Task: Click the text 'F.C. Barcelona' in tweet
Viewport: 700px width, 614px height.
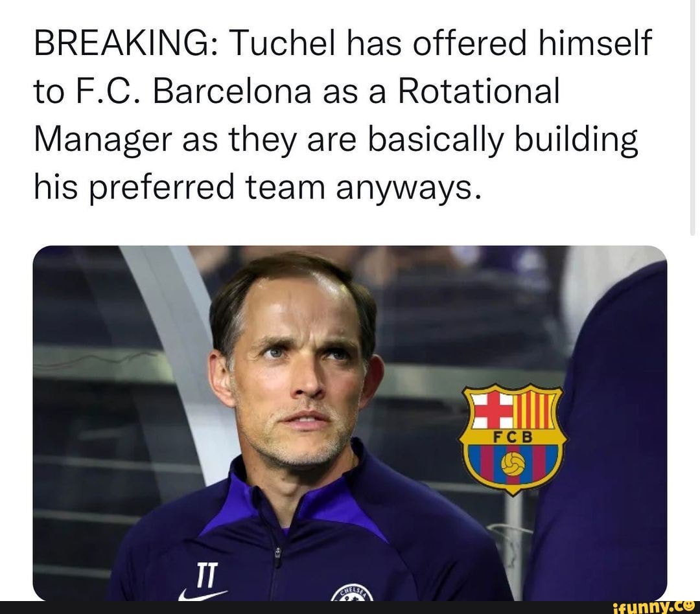Action: [194, 91]
